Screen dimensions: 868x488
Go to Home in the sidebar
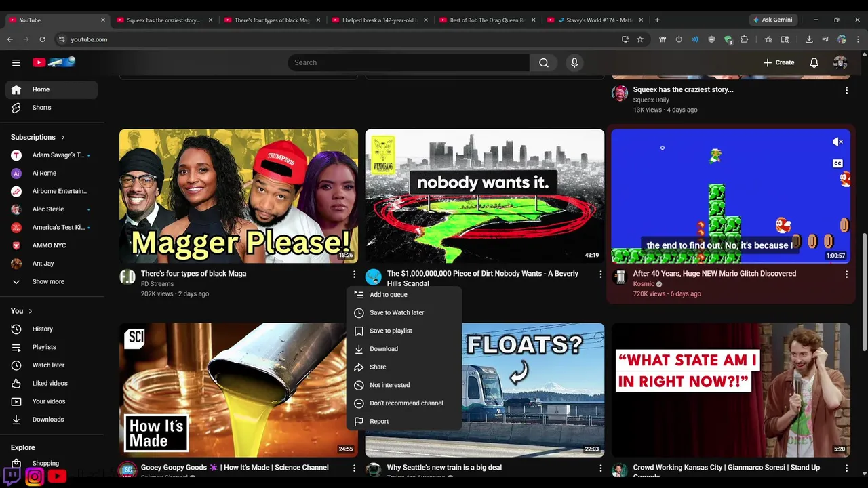coord(52,89)
